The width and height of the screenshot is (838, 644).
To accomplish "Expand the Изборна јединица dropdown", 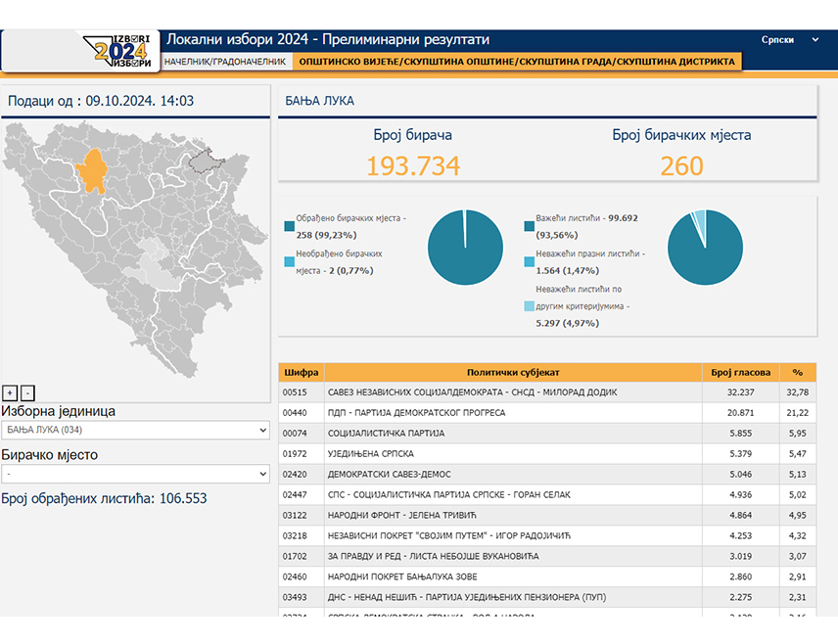I will coord(135,430).
